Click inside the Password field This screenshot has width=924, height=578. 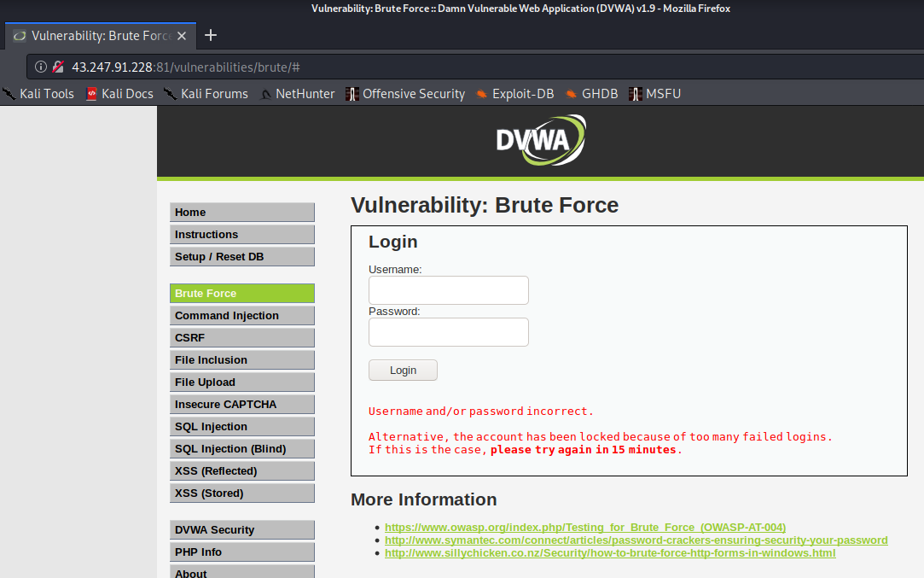point(448,331)
